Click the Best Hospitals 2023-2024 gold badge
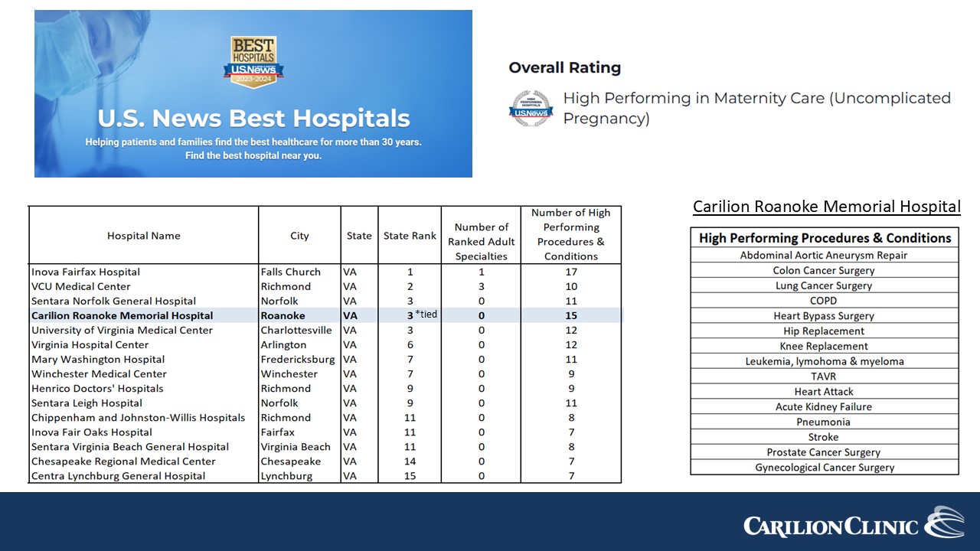This screenshot has height=551, width=980. (253, 62)
